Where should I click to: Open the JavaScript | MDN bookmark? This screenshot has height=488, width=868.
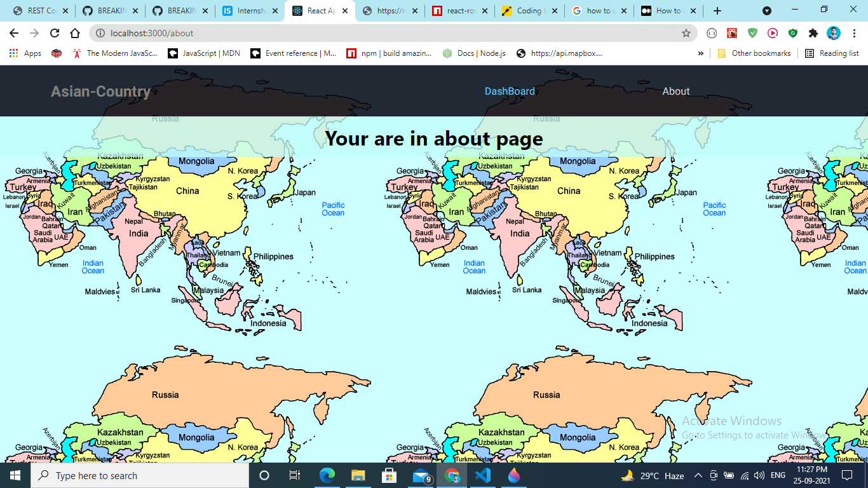tap(204, 53)
